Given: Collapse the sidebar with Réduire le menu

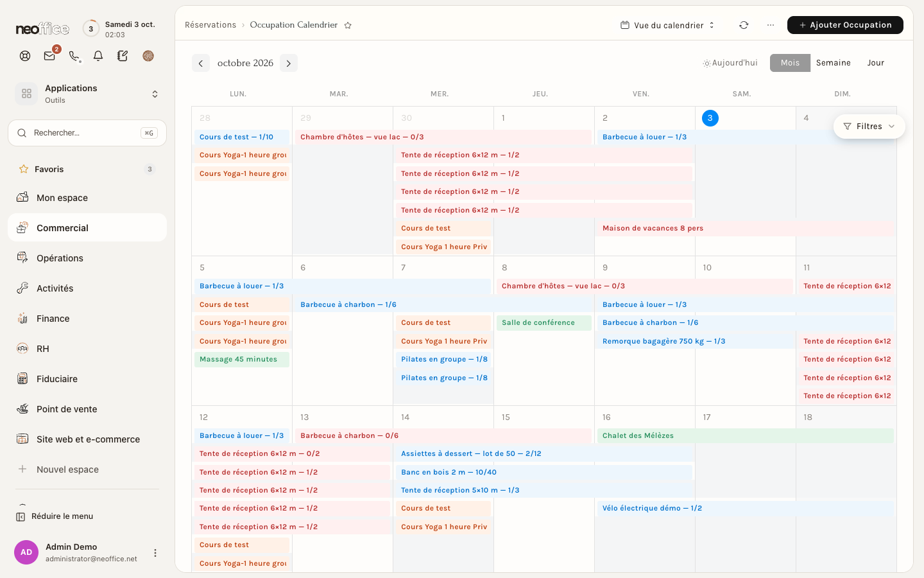Looking at the screenshot, I should (55, 516).
